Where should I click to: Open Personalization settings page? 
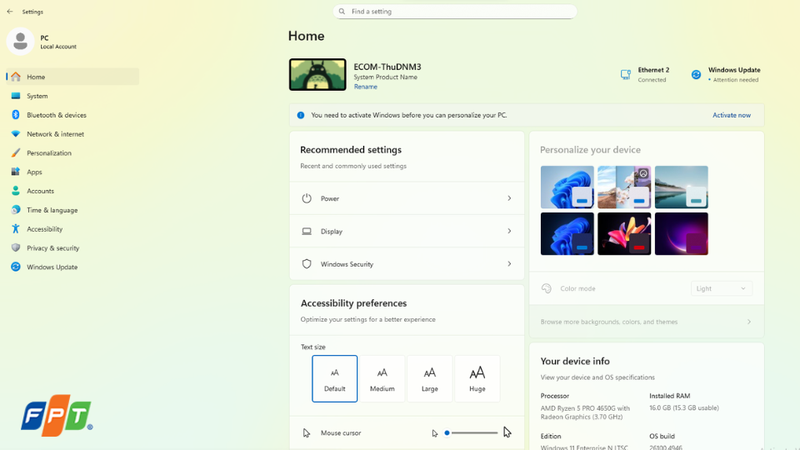(x=72, y=153)
